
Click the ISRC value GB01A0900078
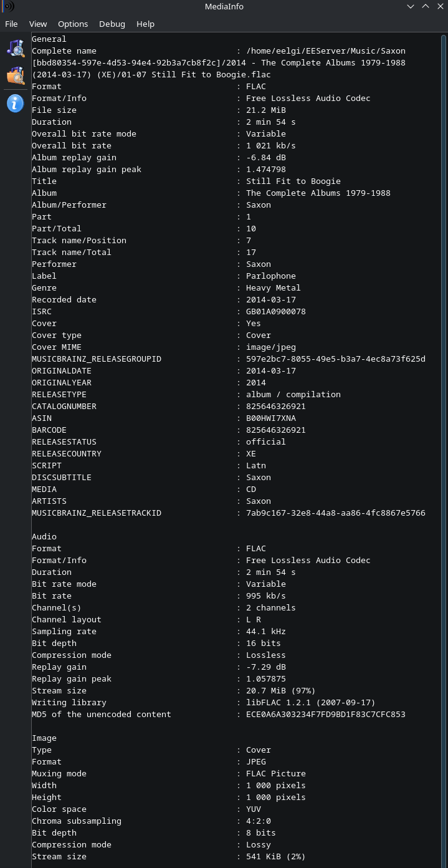pos(276,311)
